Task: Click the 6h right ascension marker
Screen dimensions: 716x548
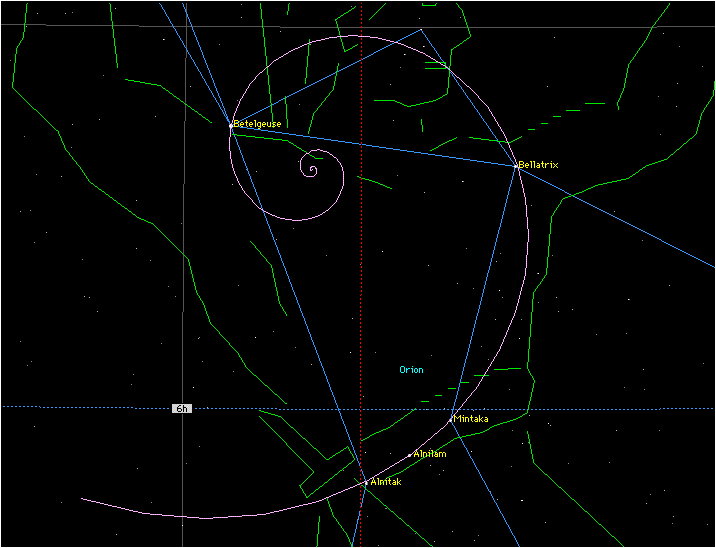Action: click(182, 408)
